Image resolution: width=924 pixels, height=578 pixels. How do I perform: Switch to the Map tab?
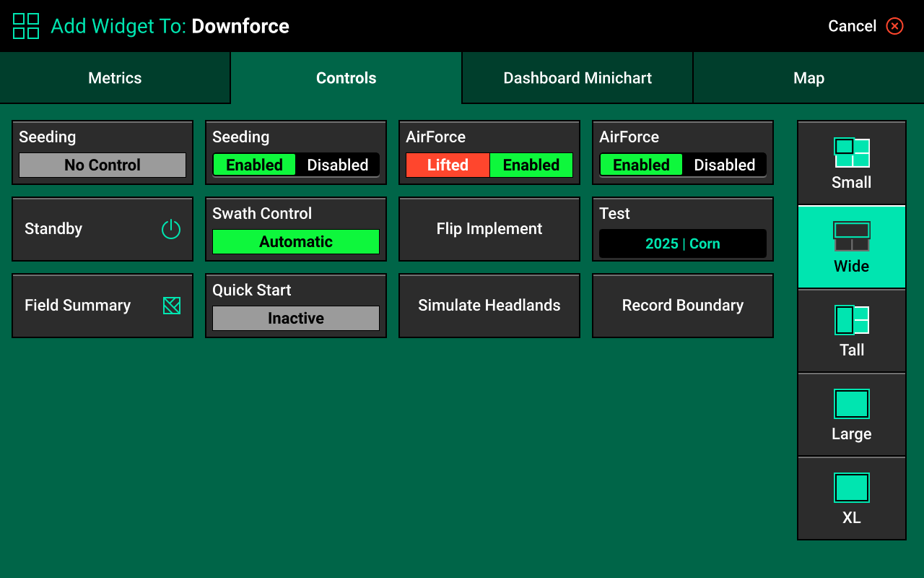(808, 77)
